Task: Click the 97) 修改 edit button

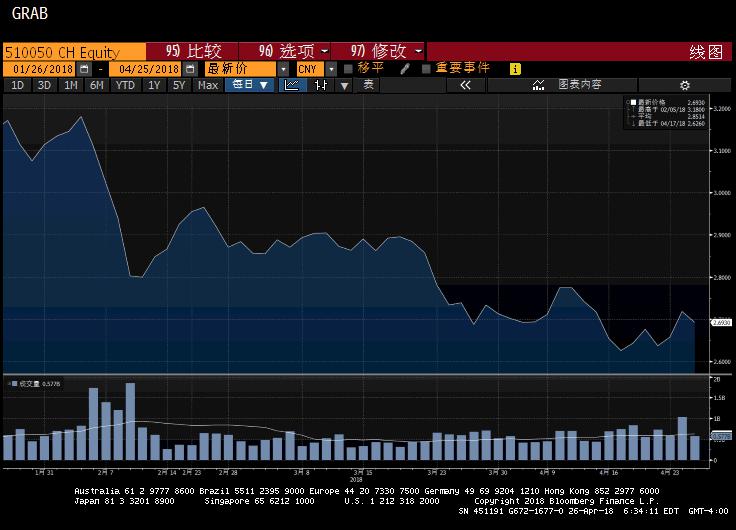Action: click(385, 51)
